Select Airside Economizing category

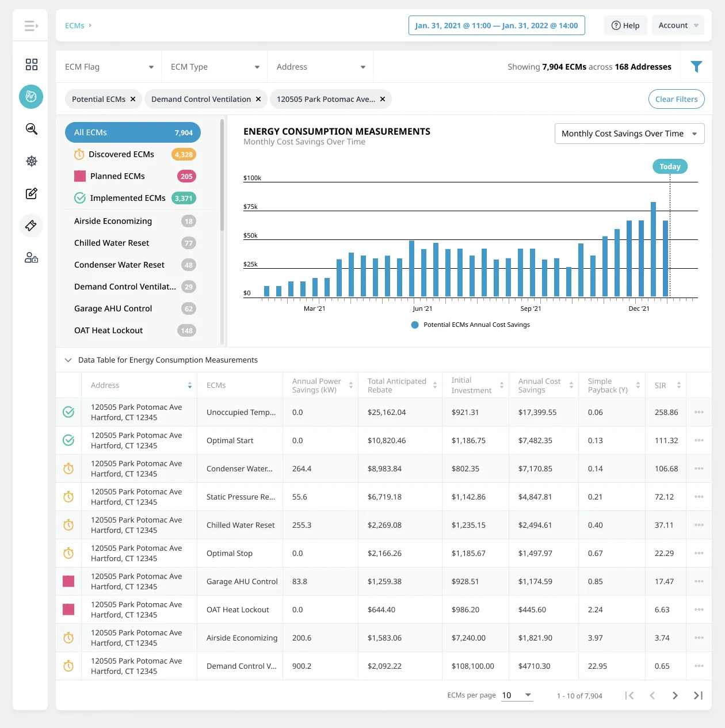135,221
